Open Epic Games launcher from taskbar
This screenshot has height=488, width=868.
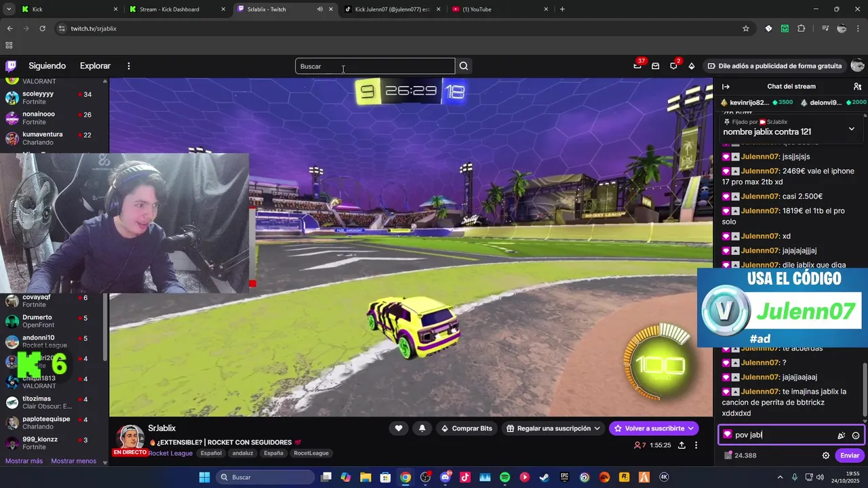click(x=564, y=477)
